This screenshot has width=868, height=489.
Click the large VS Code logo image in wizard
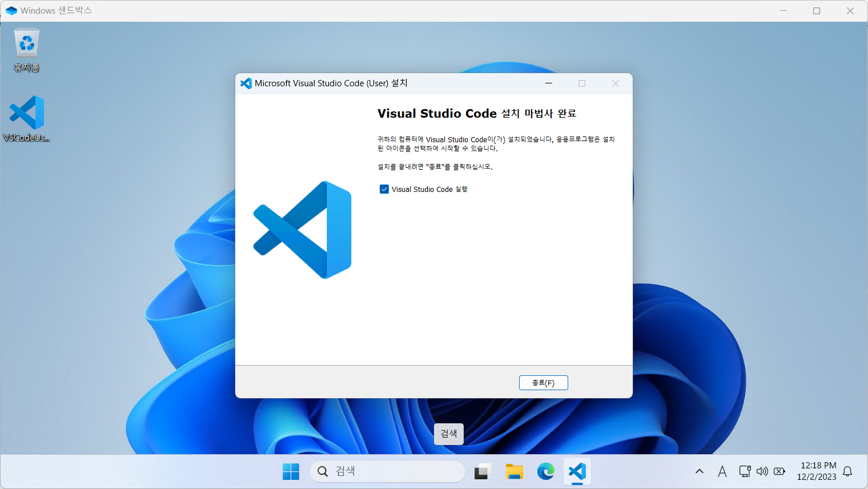coord(303,230)
